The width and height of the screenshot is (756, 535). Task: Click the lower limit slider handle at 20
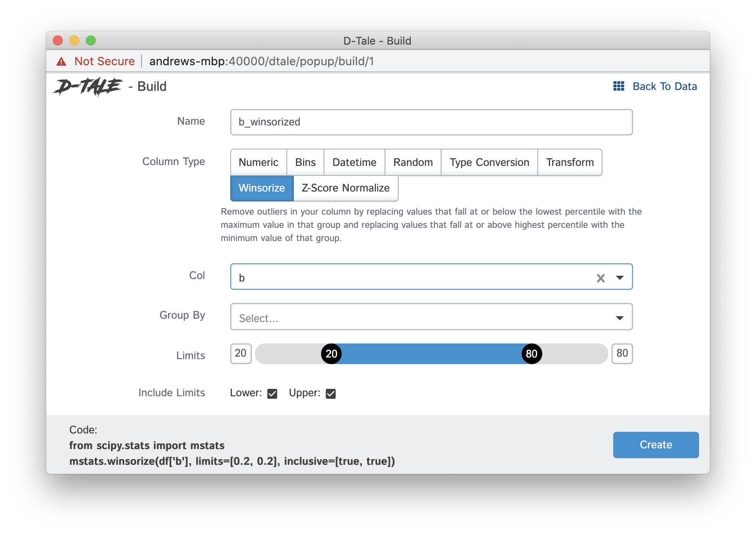(x=331, y=354)
